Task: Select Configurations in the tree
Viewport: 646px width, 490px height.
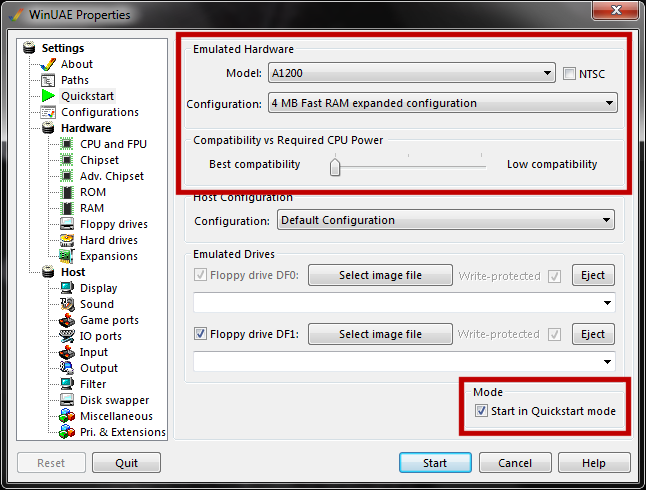Action: [100, 112]
